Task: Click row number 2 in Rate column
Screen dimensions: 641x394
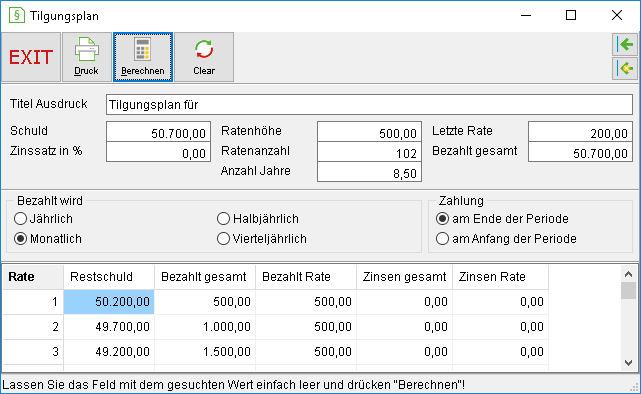Action: (x=33, y=327)
